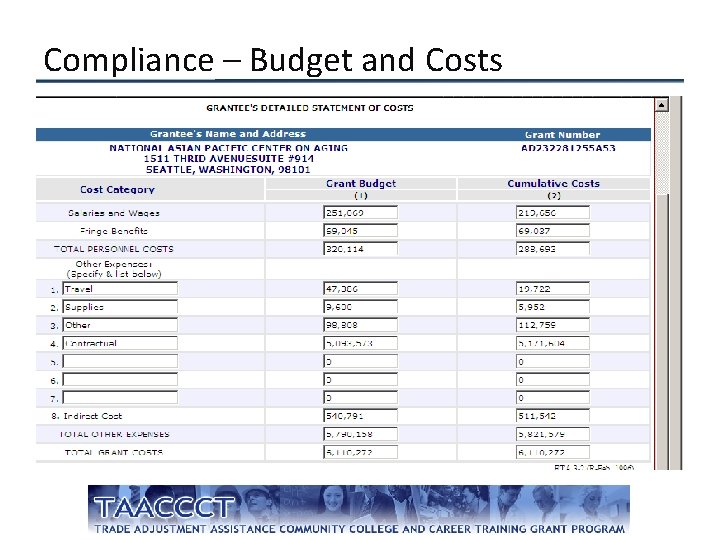
Task: Select the empty expense name field in row 6
Action: coord(120,379)
